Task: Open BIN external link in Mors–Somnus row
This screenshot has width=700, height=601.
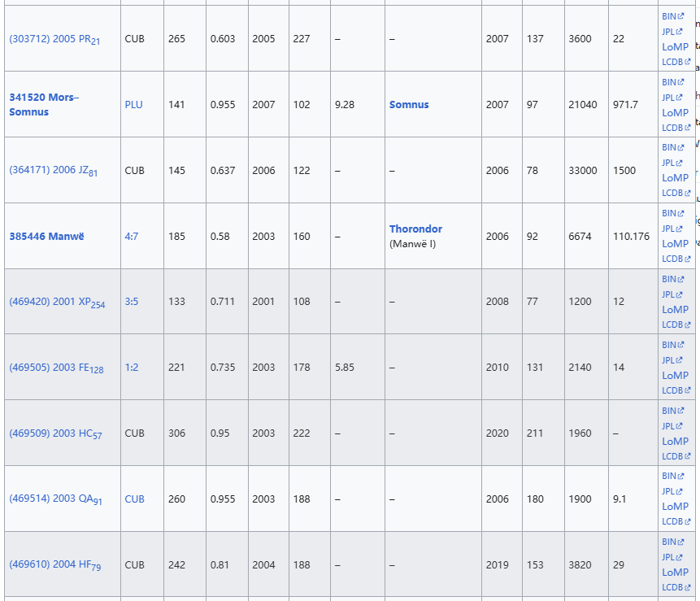Action: [x=669, y=82]
